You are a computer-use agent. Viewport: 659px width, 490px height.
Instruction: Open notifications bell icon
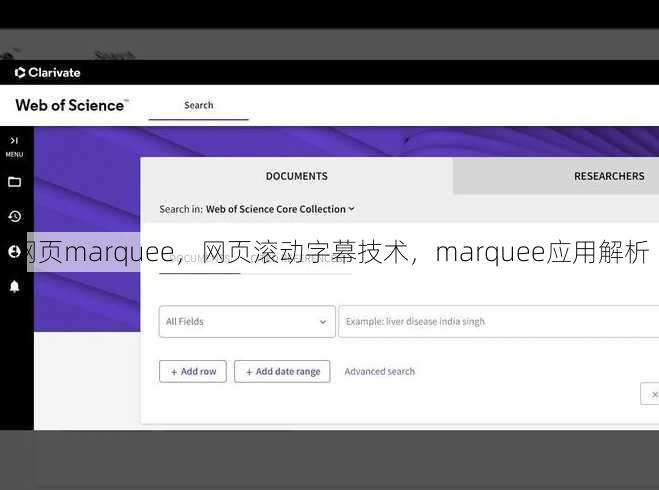coord(14,286)
